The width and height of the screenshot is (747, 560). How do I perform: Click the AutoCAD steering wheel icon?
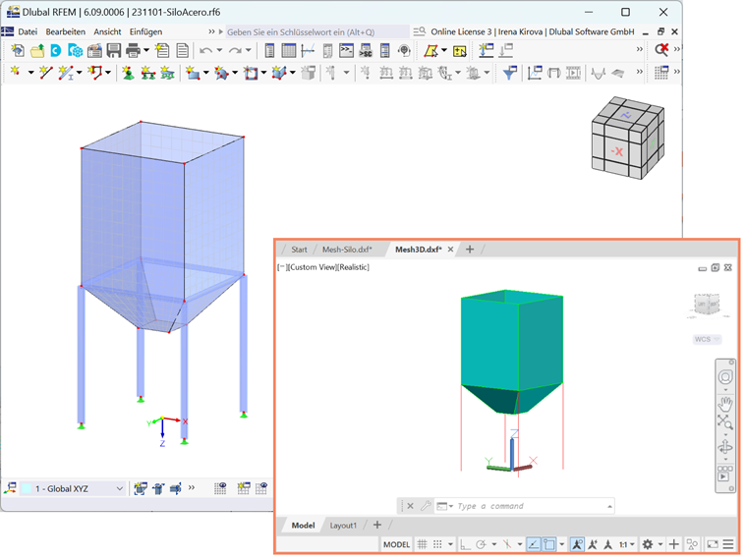click(725, 377)
